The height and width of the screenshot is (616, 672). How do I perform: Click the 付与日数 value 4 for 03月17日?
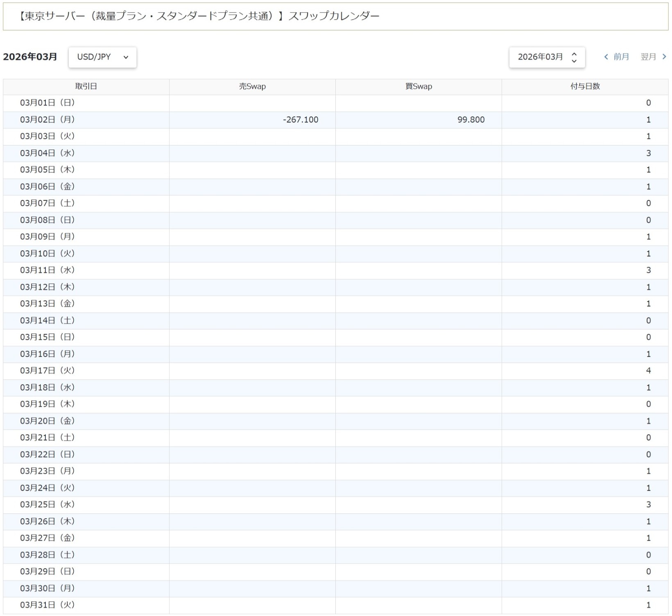(648, 371)
